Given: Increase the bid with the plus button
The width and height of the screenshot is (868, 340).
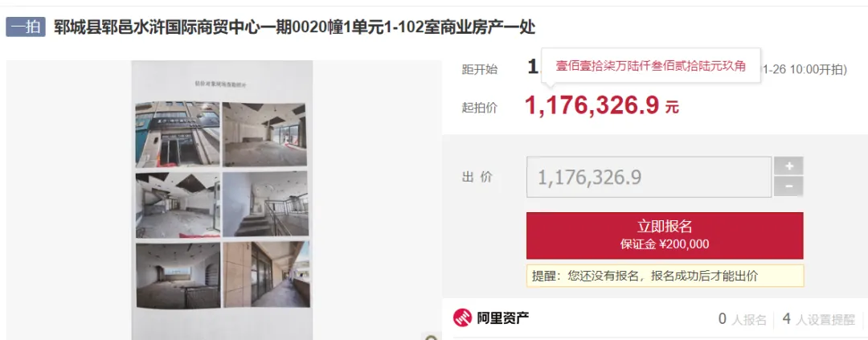Looking at the screenshot, I should pos(789,166).
